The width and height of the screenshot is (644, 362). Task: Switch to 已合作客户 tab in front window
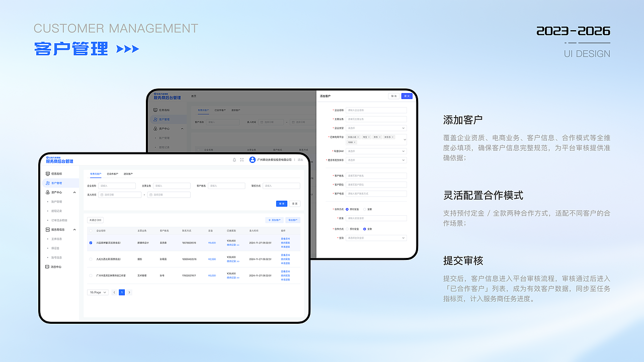click(x=113, y=174)
